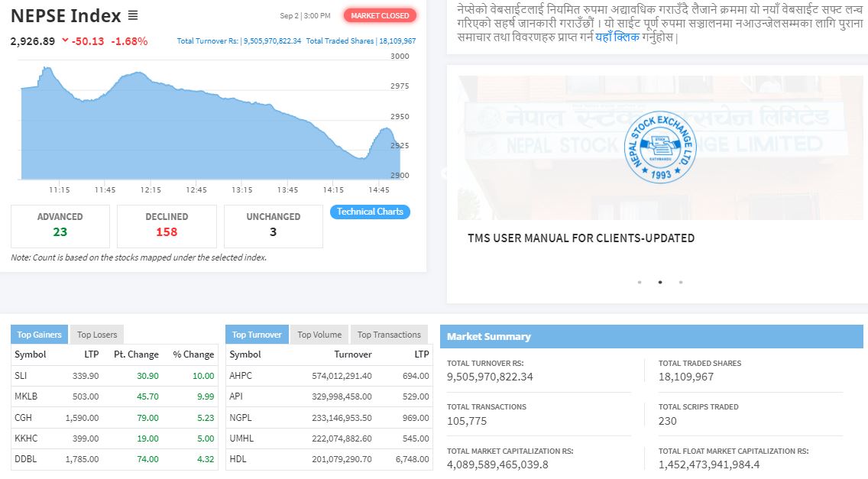Click the MARKET CLOSED badge
Viewport: 868px width, 479px height.
coord(380,15)
